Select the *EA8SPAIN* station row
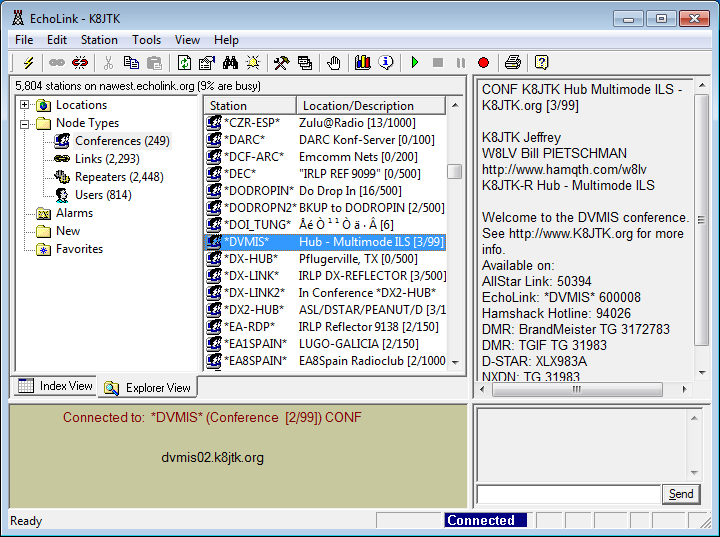 tap(325, 361)
